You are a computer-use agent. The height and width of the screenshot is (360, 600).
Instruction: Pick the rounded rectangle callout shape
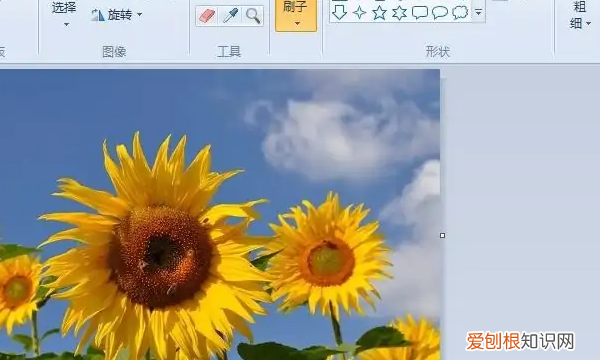click(x=420, y=13)
